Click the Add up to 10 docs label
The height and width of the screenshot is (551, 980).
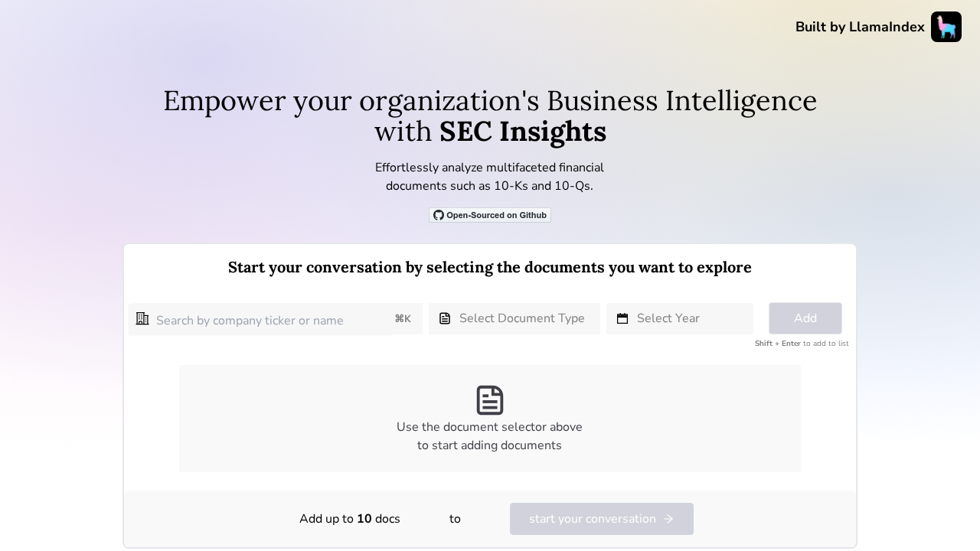[350, 519]
